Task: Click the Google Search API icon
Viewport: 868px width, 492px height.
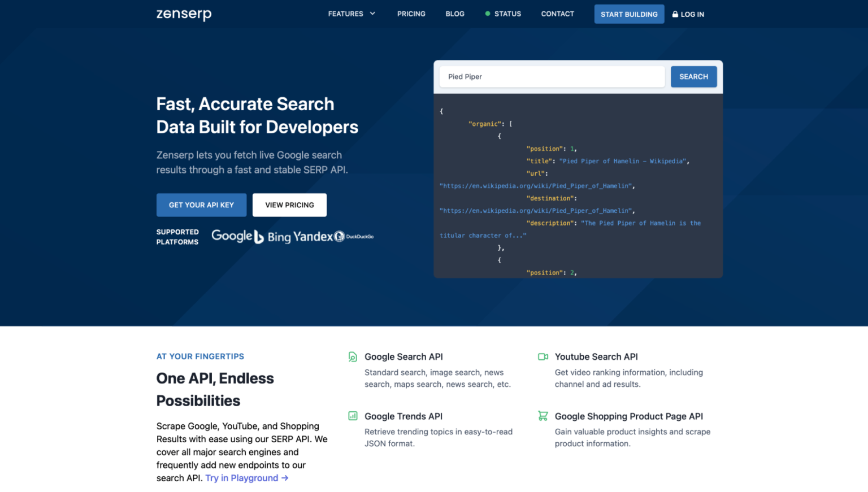Action: pos(353,357)
